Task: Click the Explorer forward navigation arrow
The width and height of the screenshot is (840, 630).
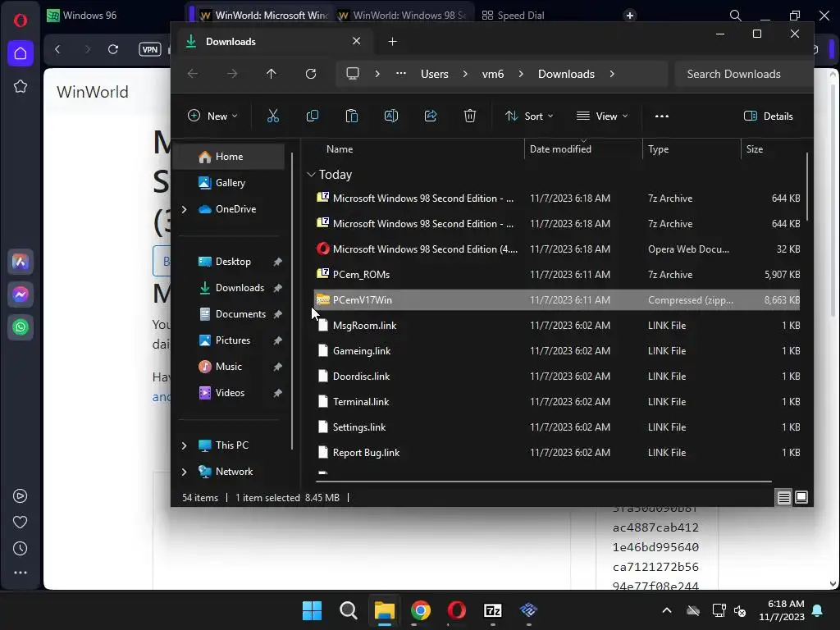Action: pyautogui.click(x=232, y=74)
